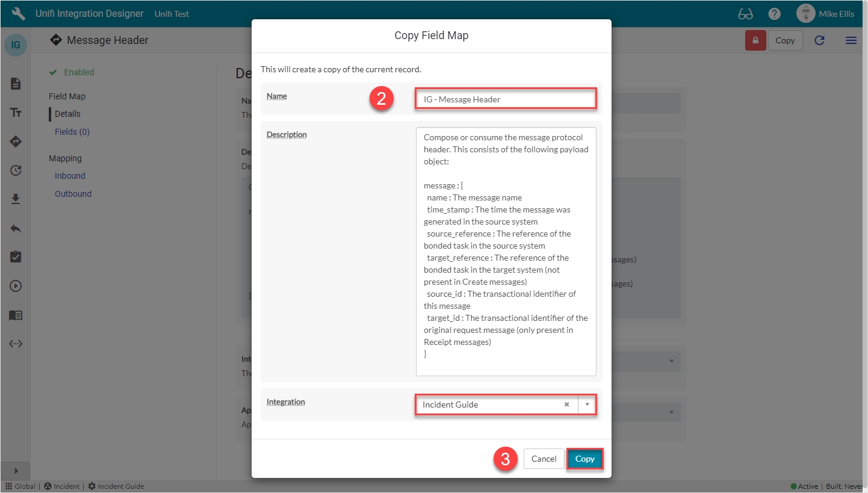Viewport: 868px width, 493px height.
Task: Open the clipboard check icon in sidebar
Action: click(16, 257)
